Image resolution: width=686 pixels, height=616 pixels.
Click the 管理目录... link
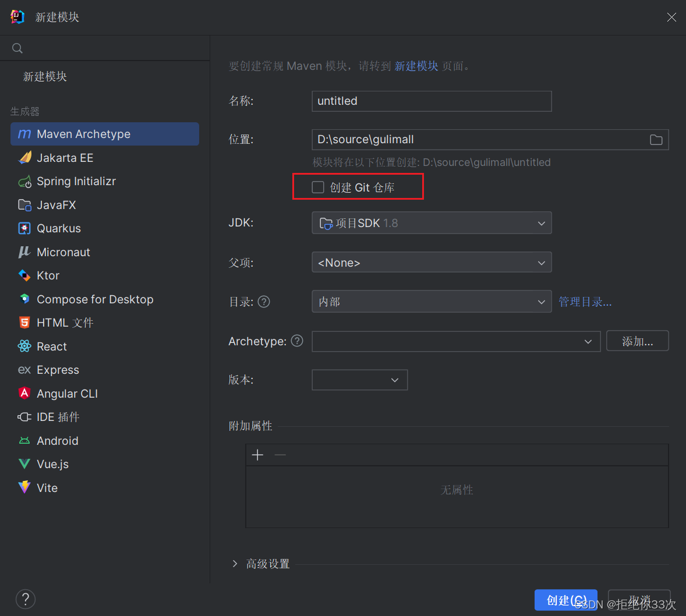[x=585, y=302]
